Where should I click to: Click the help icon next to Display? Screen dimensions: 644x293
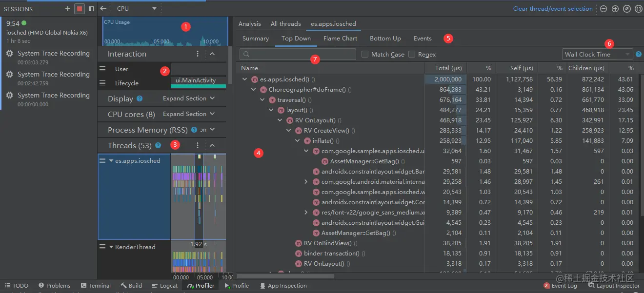click(140, 98)
